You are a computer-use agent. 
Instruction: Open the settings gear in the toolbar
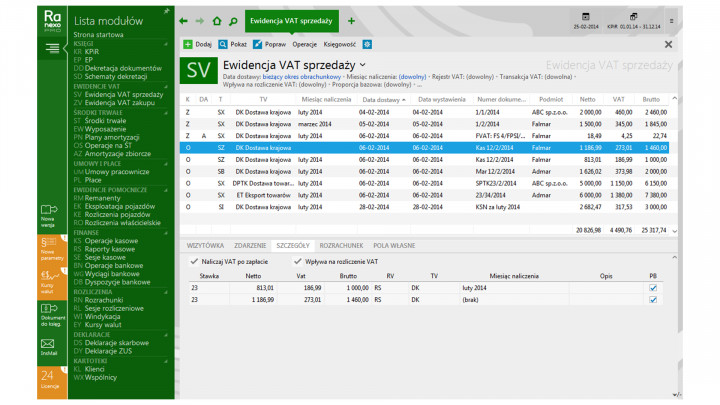point(367,44)
